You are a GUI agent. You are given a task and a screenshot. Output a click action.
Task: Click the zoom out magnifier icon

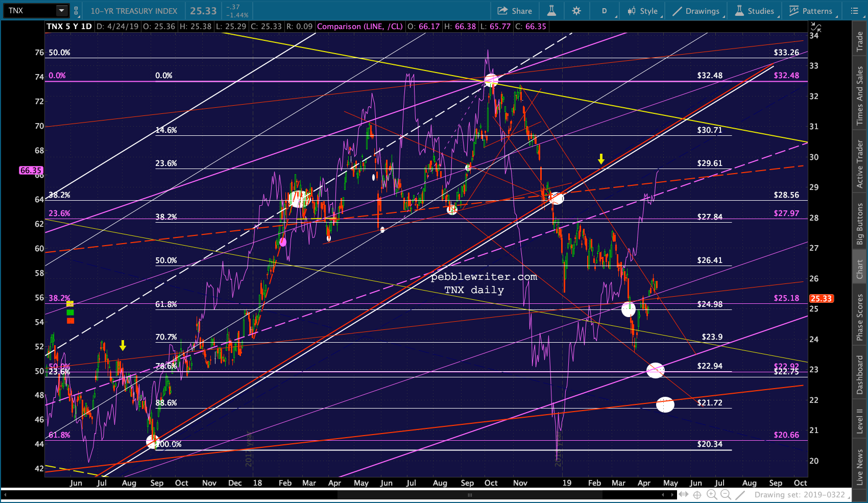(726, 494)
